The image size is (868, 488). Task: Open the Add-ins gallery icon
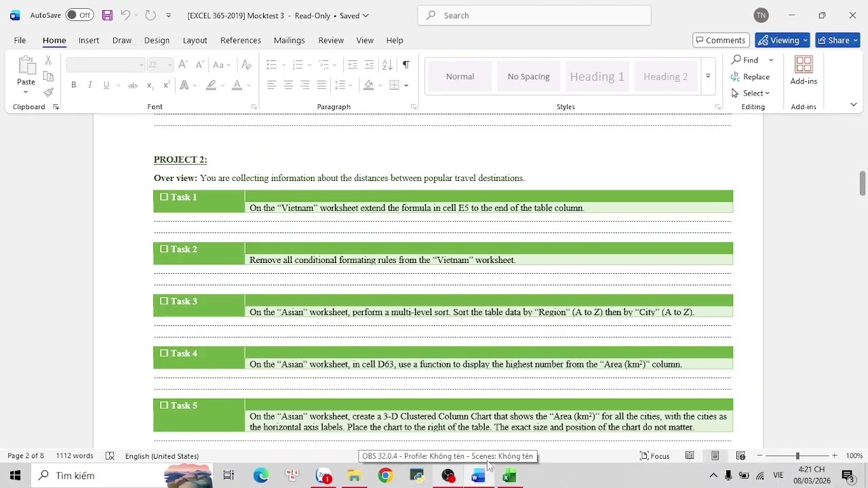coord(804,70)
